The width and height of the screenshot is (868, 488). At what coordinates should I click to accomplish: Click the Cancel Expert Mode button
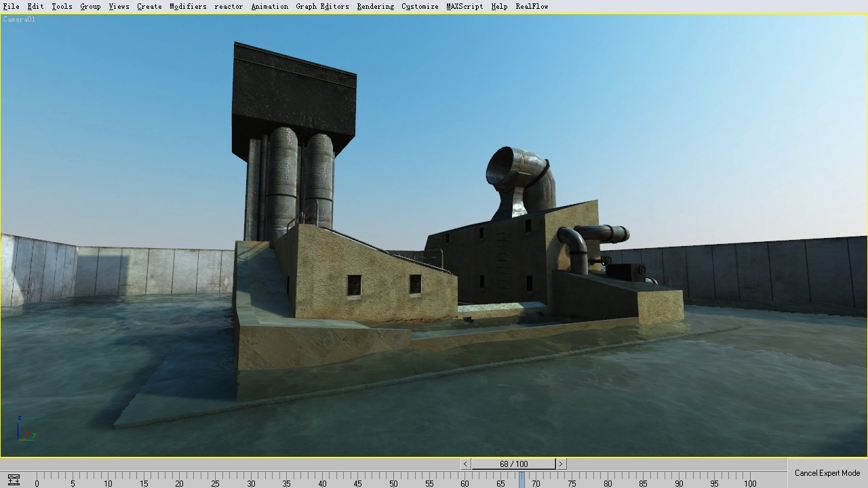(827, 473)
